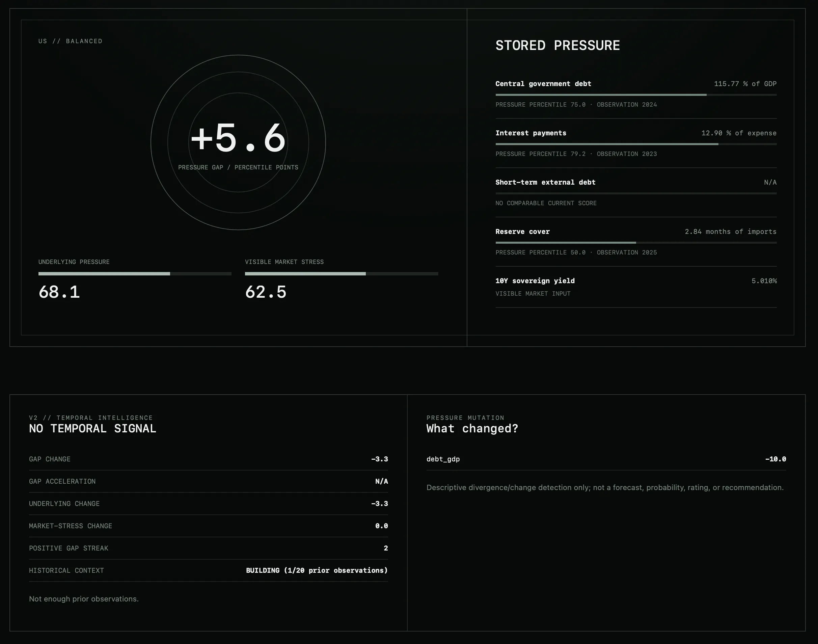Click the NO COMPARABLE CURRENT SCORE note
Image resolution: width=818 pixels, height=644 pixels.
coord(546,203)
